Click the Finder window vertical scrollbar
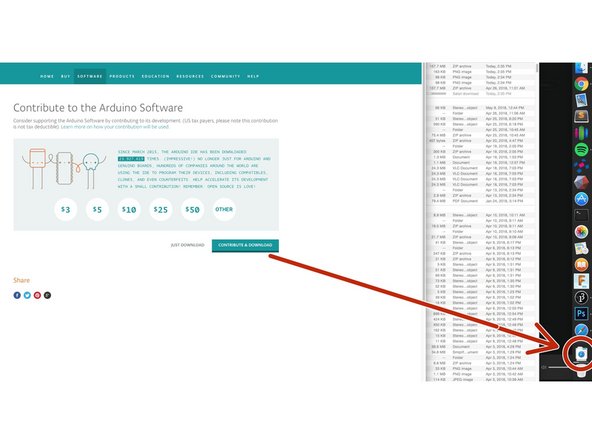This screenshot has height=444, width=592. click(x=537, y=68)
